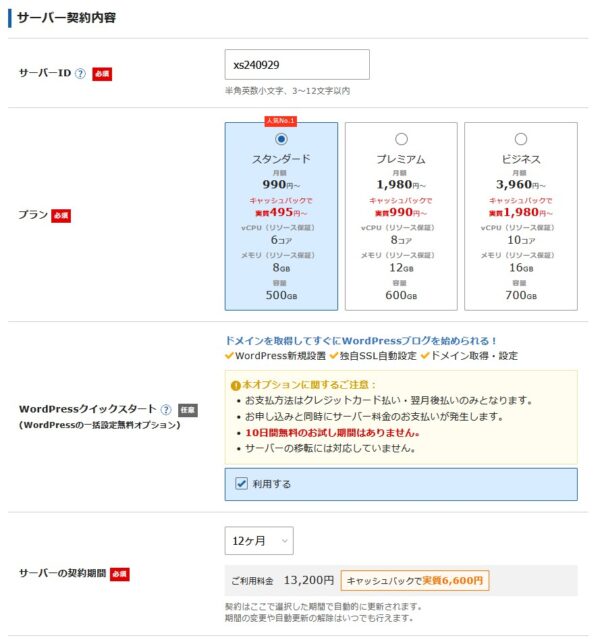Click the ビジネス plan 3,960円 price
This screenshot has height=640, width=602.
(x=521, y=184)
